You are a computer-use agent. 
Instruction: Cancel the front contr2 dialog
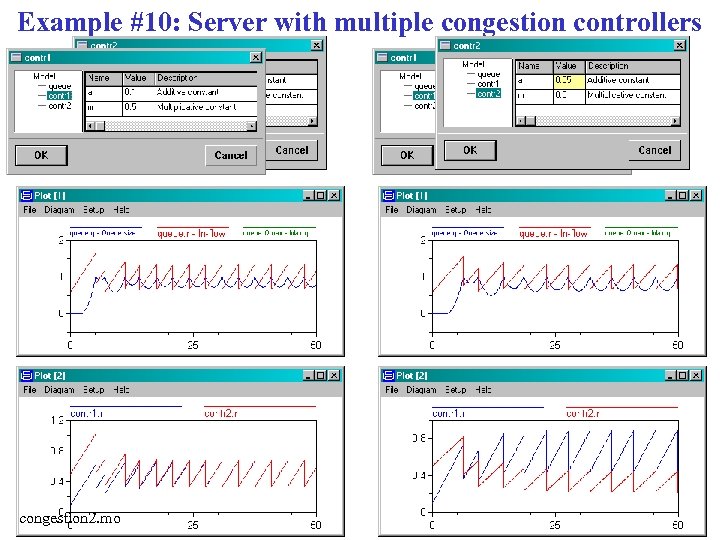click(654, 150)
